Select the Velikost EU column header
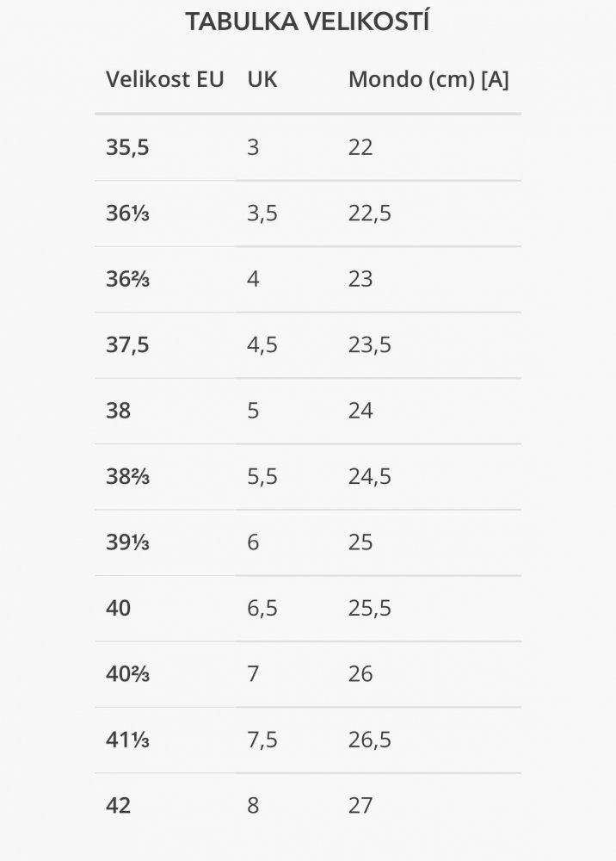This screenshot has height=861, width=616. pyautogui.click(x=165, y=79)
